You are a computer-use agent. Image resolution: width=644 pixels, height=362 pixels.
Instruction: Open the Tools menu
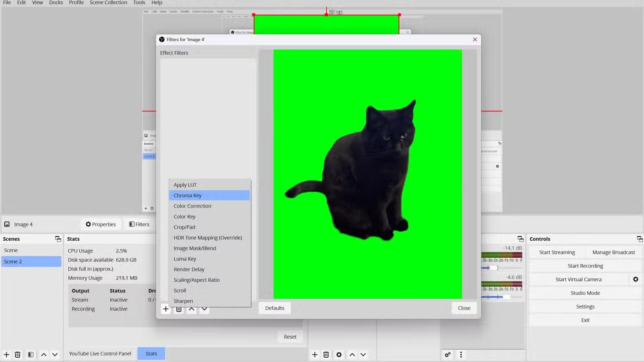pos(139,3)
